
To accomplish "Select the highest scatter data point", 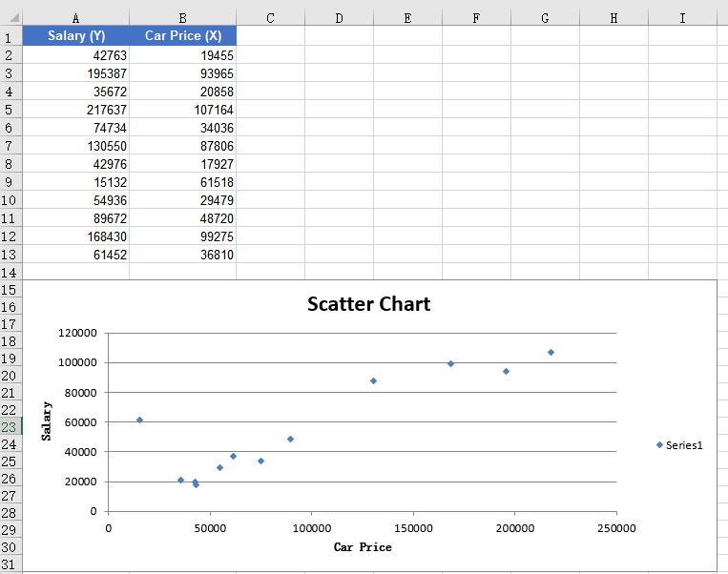I will coord(551,352).
